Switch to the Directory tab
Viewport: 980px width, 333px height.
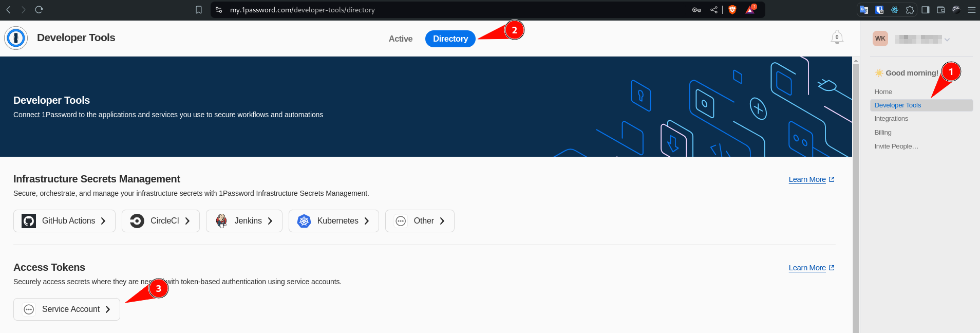[x=450, y=39]
